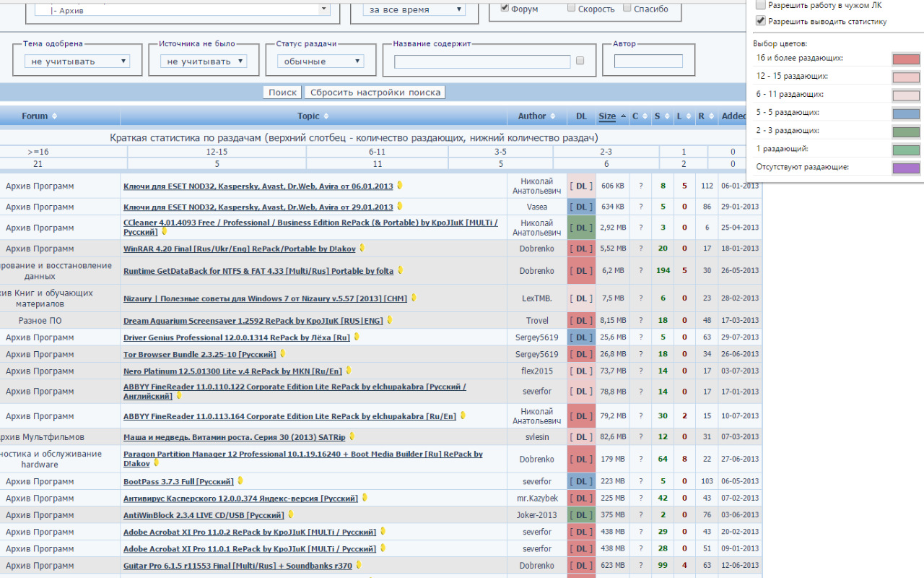Click yellow icon next to Nero Platinum topic
The image size is (924, 578).
(348, 370)
